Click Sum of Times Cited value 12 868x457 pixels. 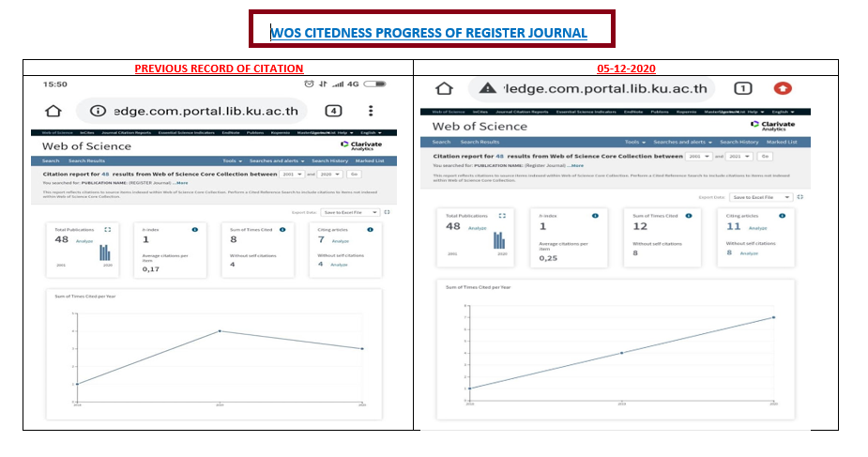pyautogui.click(x=640, y=226)
